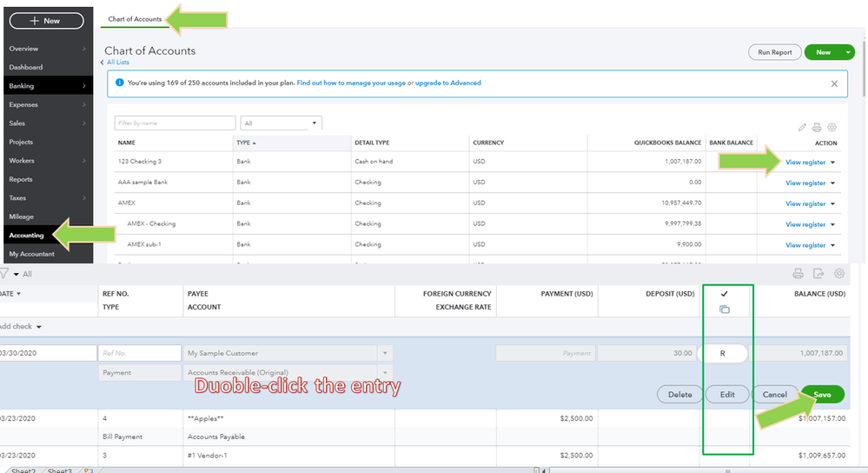868x473 pixels.
Task: View register for AAA sample Bank
Action: 805,183
